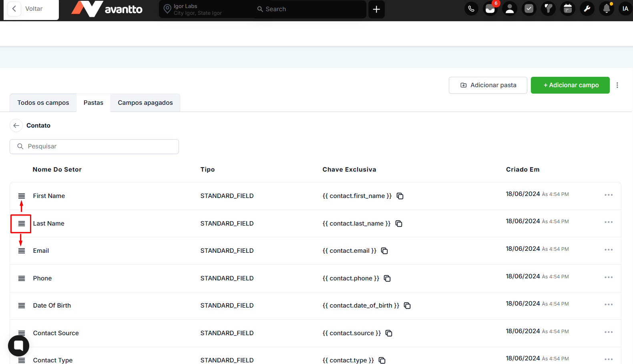Viewport: 633px width, 364px height.
Task: Click the drag handle for Date Of Birth
Action: click(22, 306)
